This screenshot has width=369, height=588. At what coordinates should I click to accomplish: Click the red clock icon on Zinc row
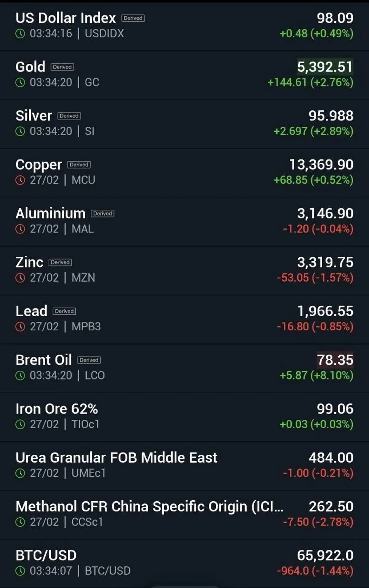(x=20, y=278)
